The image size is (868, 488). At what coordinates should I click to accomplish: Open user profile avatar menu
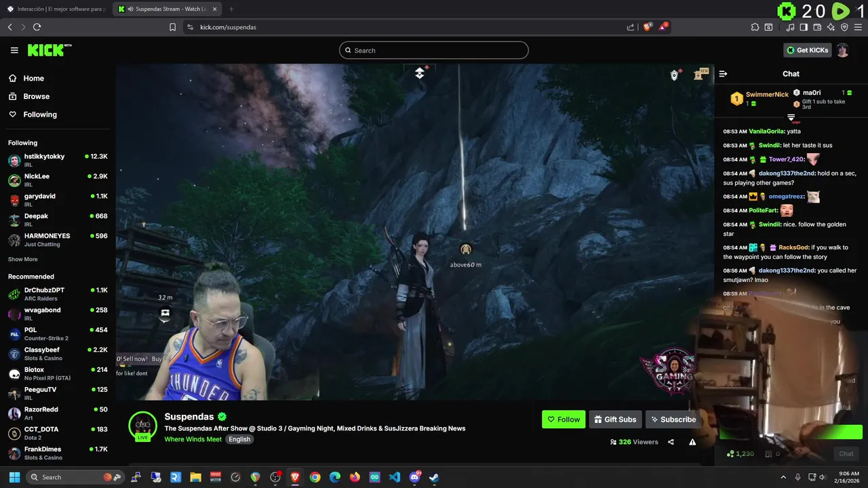pyautogui.click(x=842, y=50)
